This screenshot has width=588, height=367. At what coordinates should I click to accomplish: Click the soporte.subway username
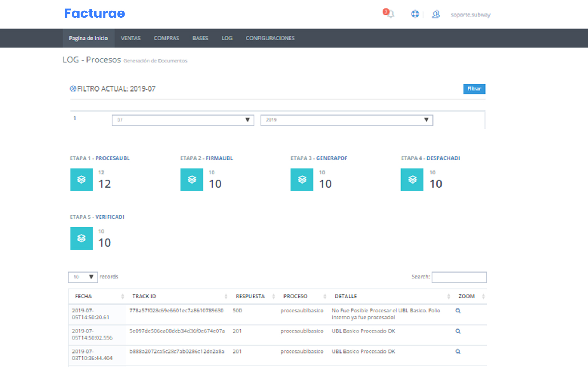471,15
